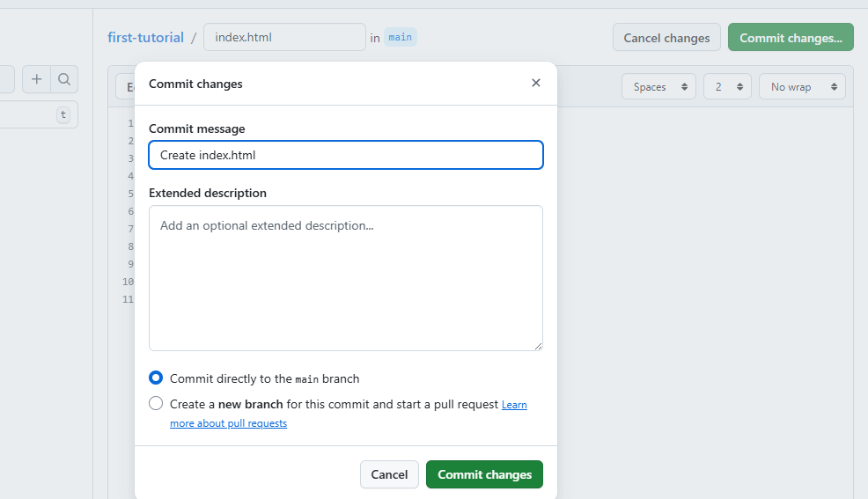This screenshot has width=868, height=499.
Task: Open the Spaces indent mode dropdown
Action: tap(658, 87)
